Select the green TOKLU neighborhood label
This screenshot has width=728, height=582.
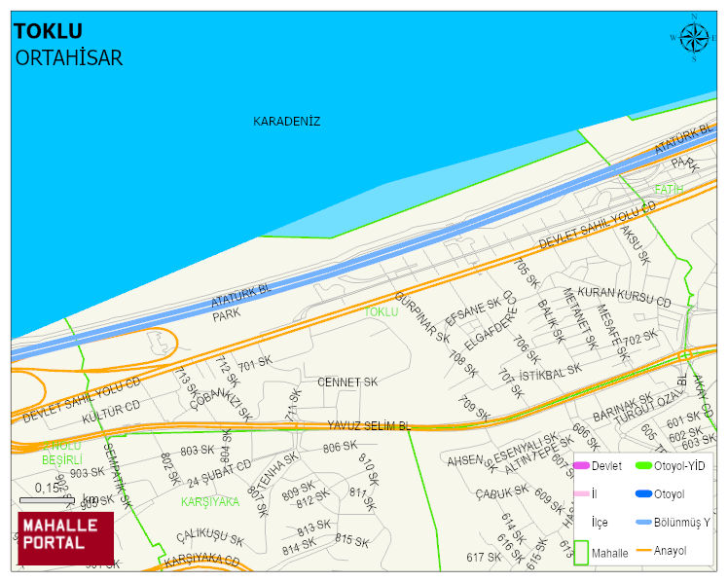coord(382,312)
